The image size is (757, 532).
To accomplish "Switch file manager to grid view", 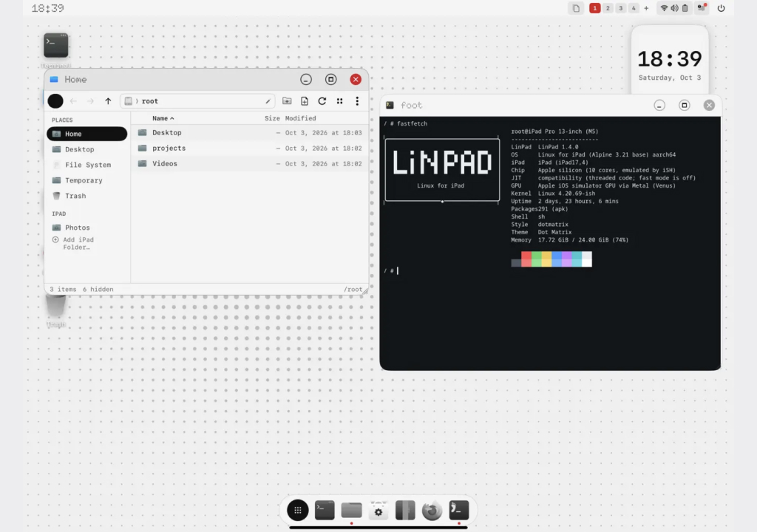I will pyautogui.click(x=340, y=101).
